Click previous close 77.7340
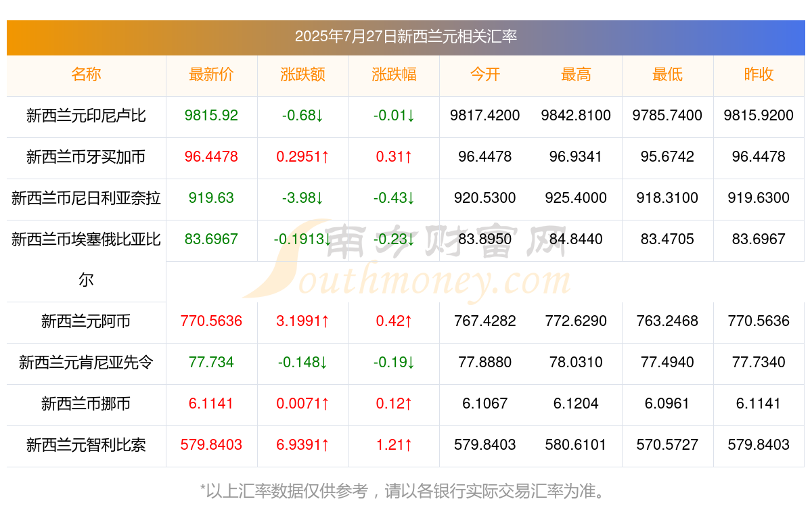Image resolution: width=812 pixels, height=512 pixels. tap(759, 363)
